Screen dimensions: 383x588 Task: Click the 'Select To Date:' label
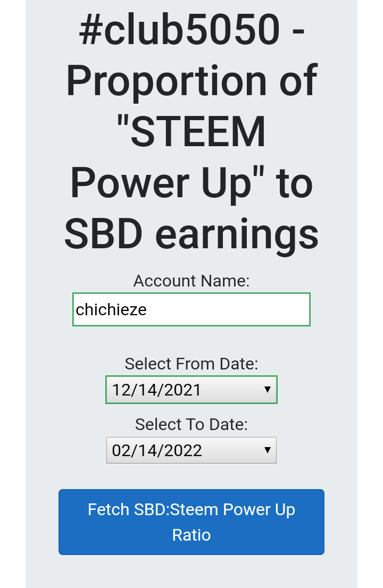191,424
